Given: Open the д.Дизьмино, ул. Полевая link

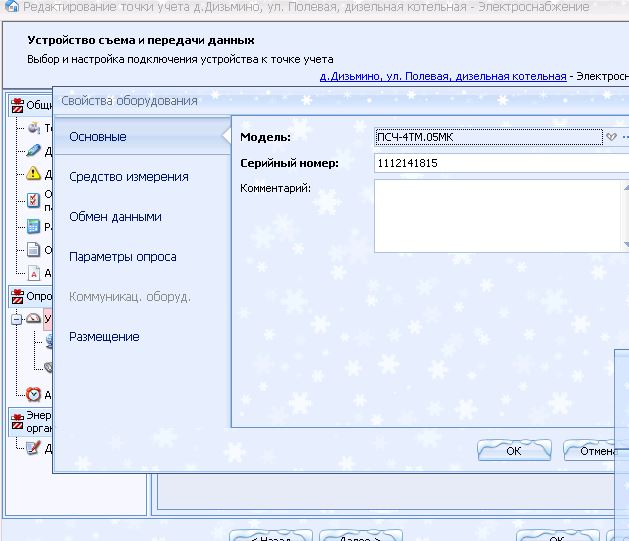Looking at the screenshot, I should [443, 76].
